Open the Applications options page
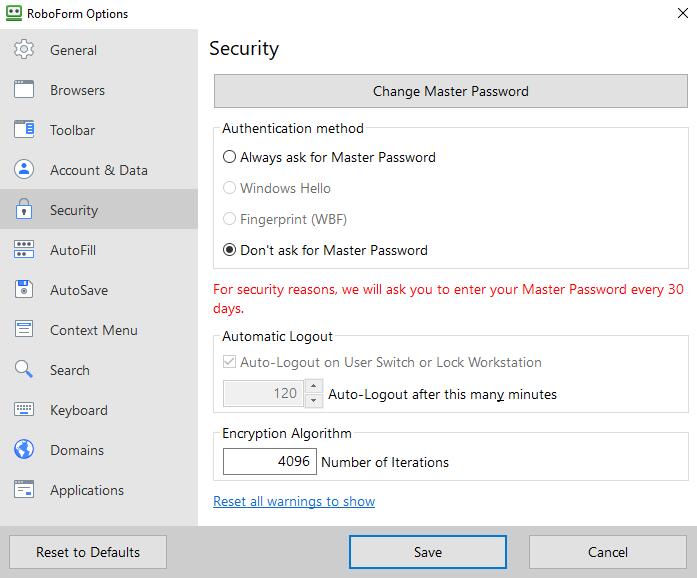 87,490
